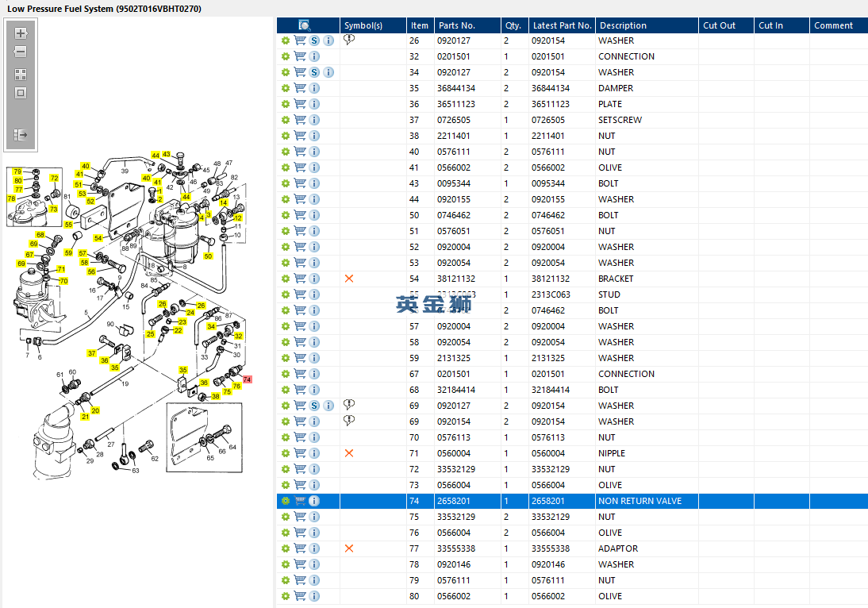Image resolution: width=868 pixels, height=608 pixels.
Task: Click the search icon in table header
Action: coord(305,25)
